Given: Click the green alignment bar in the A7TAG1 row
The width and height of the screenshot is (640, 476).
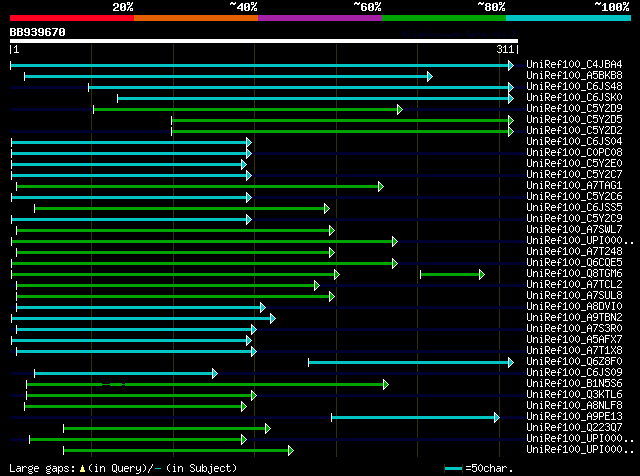Looking at the screenshot, I should point(200,187).
